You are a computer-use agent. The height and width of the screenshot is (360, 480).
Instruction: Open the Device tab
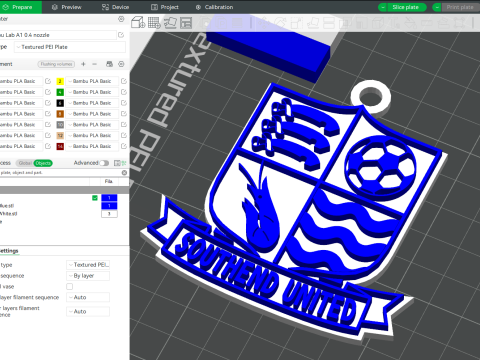click(115, 7)
